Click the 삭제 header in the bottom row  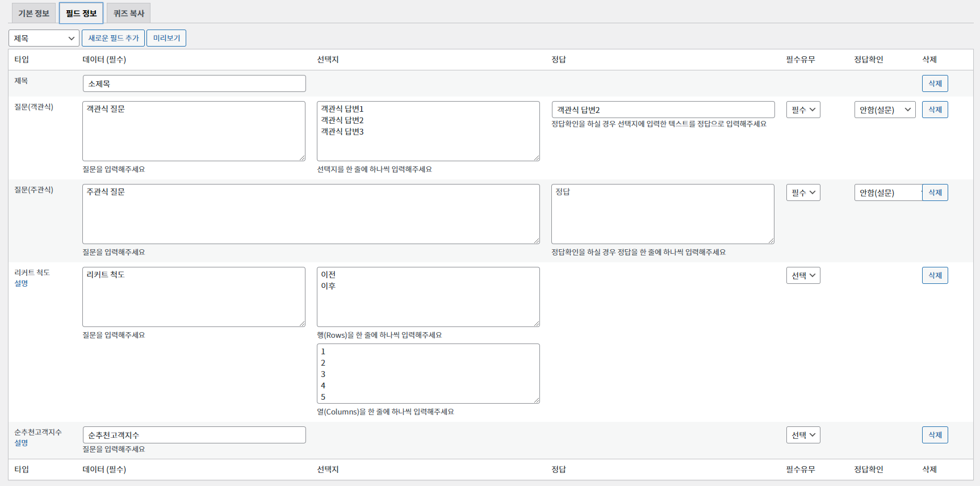pos(929,470)
